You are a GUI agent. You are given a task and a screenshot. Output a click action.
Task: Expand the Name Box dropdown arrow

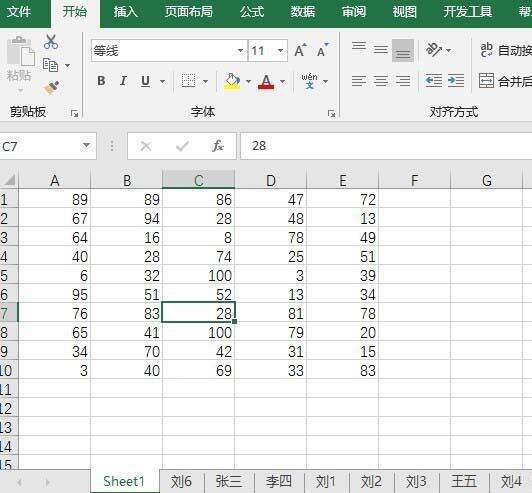tap(87, 146)
